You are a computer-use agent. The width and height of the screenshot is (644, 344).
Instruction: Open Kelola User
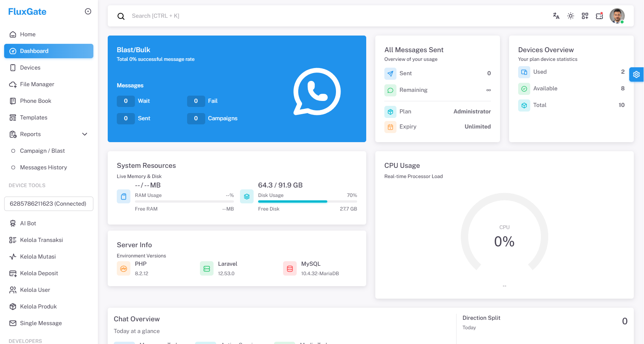(49, 290)
